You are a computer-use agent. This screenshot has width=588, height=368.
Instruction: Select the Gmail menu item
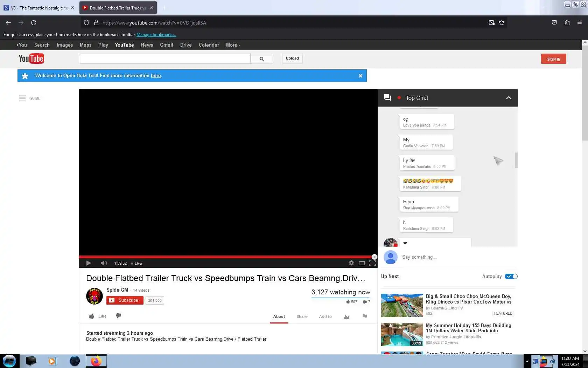coord(167,45)
